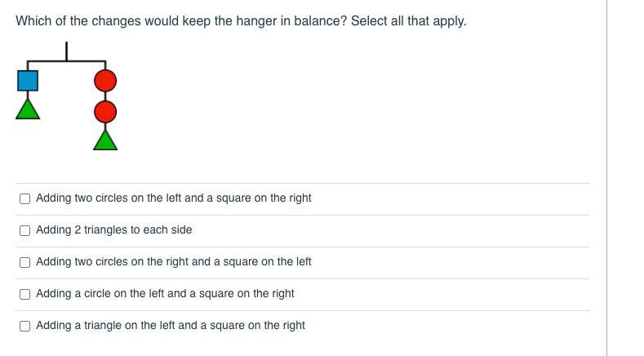The width and height of the screenshot is (644, 356).
Task: Toggle 'Adding a triangle on the left' checkbox
Action: pyautogui.click(x=24, y=326)
